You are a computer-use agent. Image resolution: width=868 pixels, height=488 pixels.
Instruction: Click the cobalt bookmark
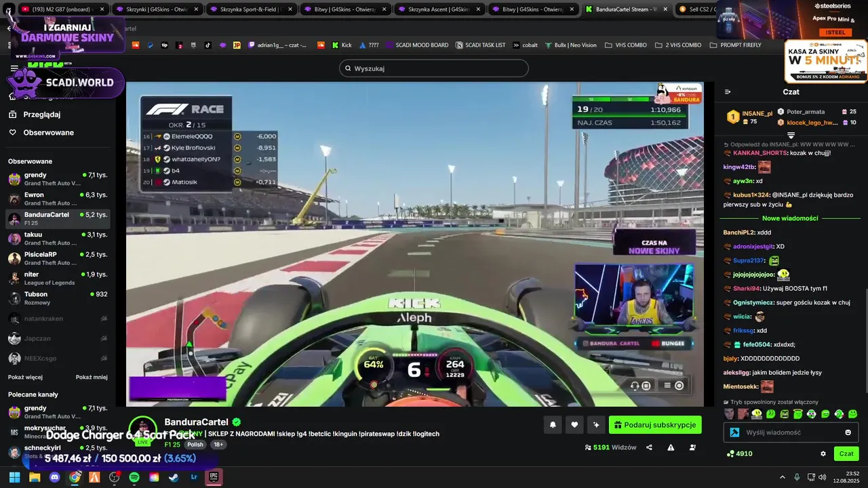click(x=525, y=45)
